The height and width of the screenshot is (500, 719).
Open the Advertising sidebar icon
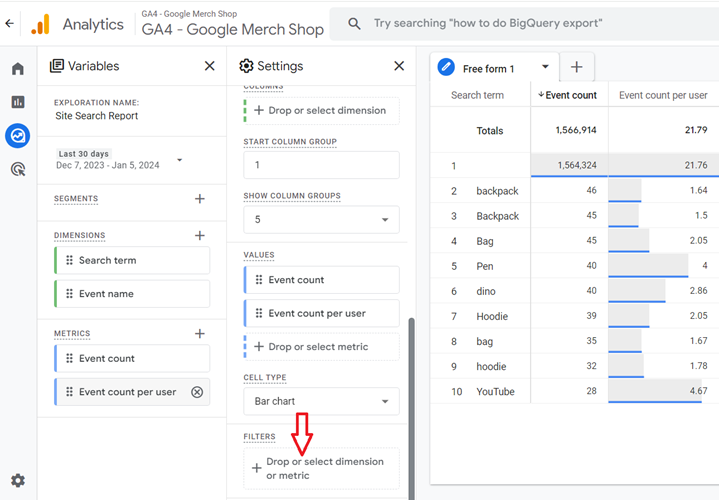click(18, 169)
